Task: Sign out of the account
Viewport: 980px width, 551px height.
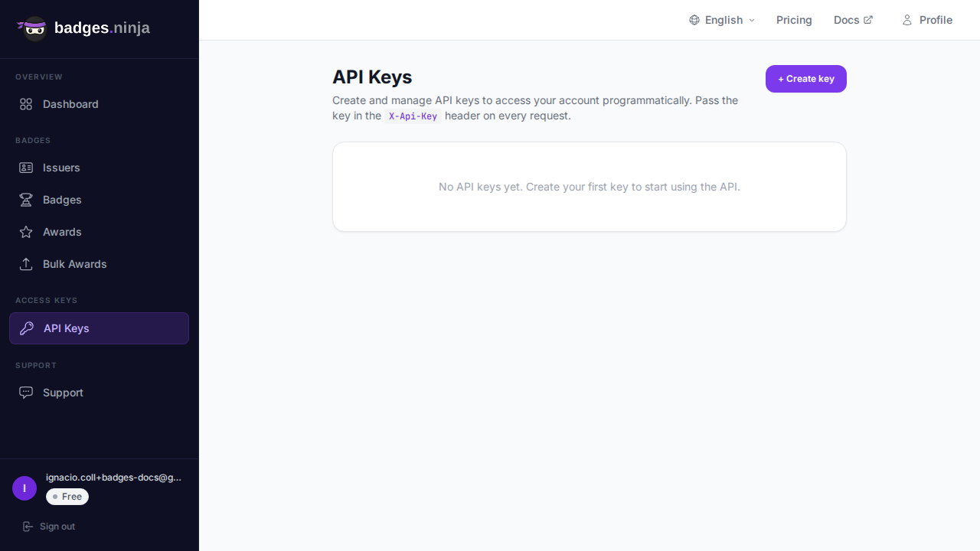Action: pyautogui.click(x=57, y=527)
